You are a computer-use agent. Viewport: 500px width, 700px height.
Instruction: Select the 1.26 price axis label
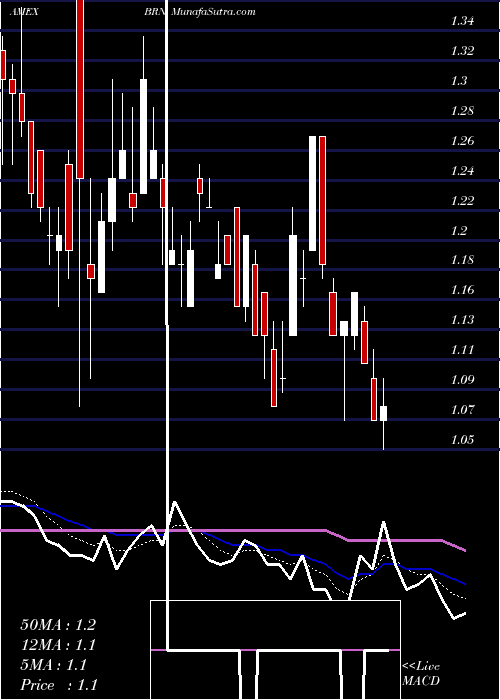[x=462, y=141]
